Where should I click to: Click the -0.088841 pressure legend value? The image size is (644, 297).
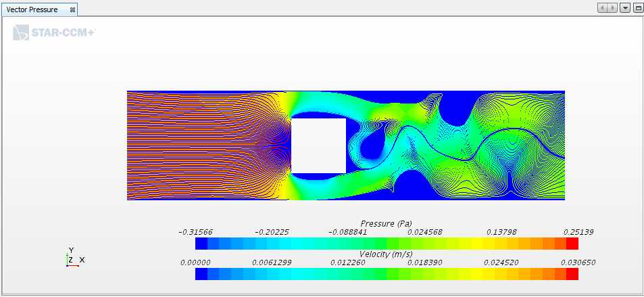348,232
